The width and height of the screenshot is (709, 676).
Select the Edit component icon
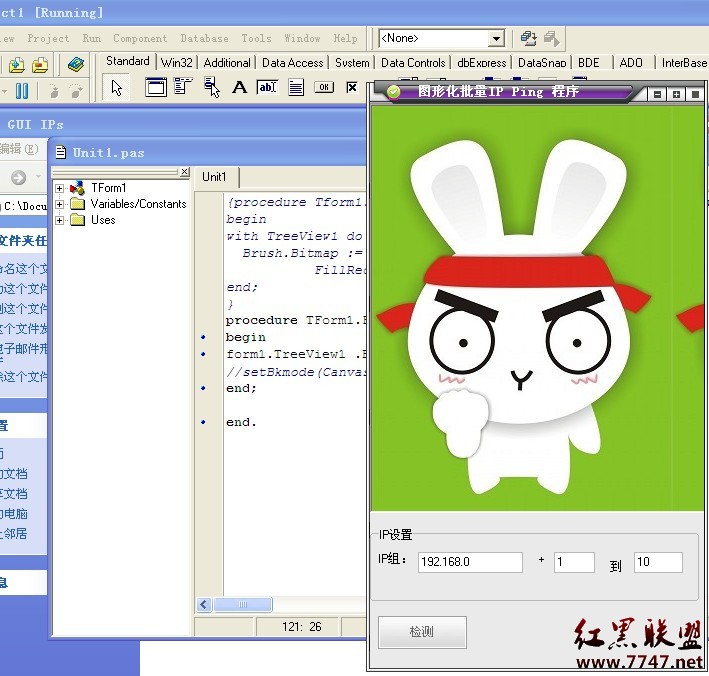[267, 87]
